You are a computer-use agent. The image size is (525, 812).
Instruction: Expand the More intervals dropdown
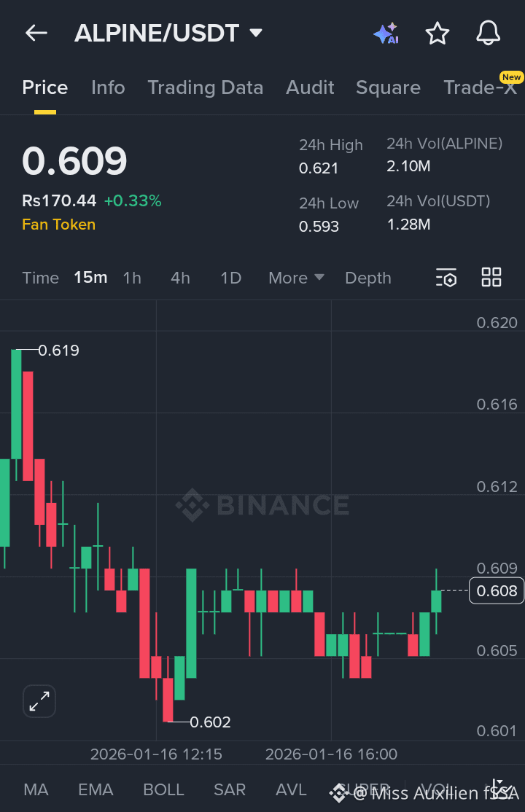click(297, 278)
